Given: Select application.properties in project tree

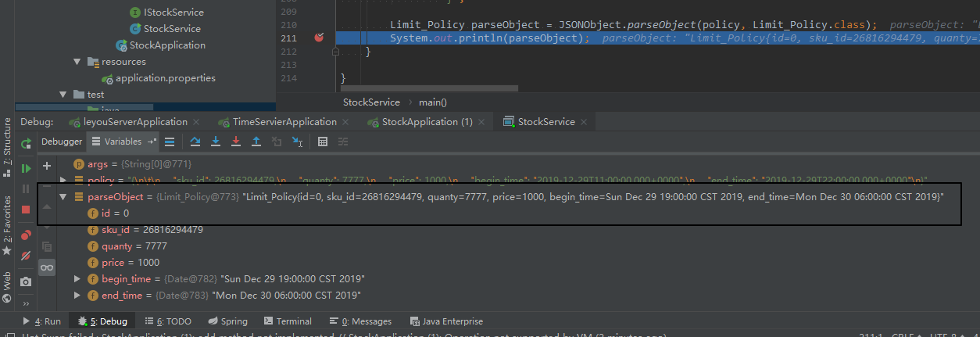Looking at the screenshot, I should coord(165,78).
